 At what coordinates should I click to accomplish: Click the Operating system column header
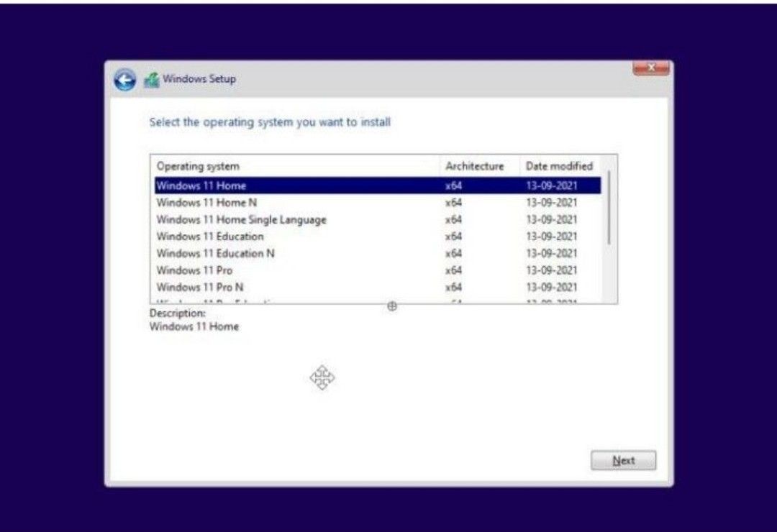pos(296,166)
